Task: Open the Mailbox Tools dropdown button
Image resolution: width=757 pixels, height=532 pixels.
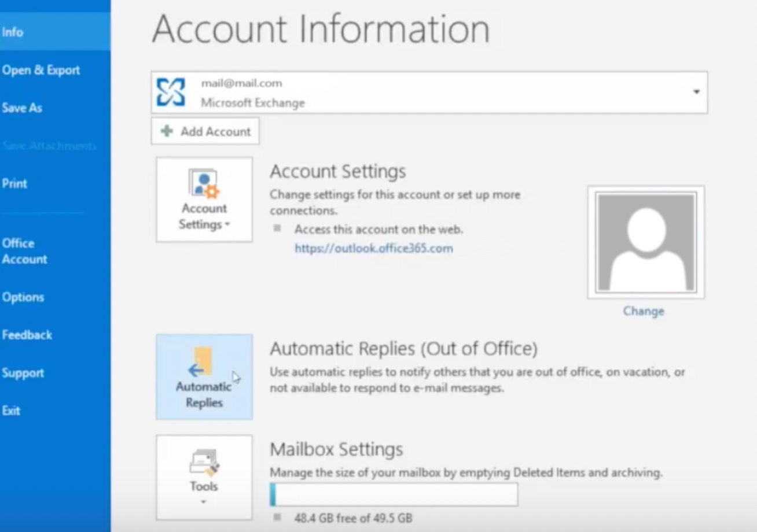Action: (x=204, y=478)
